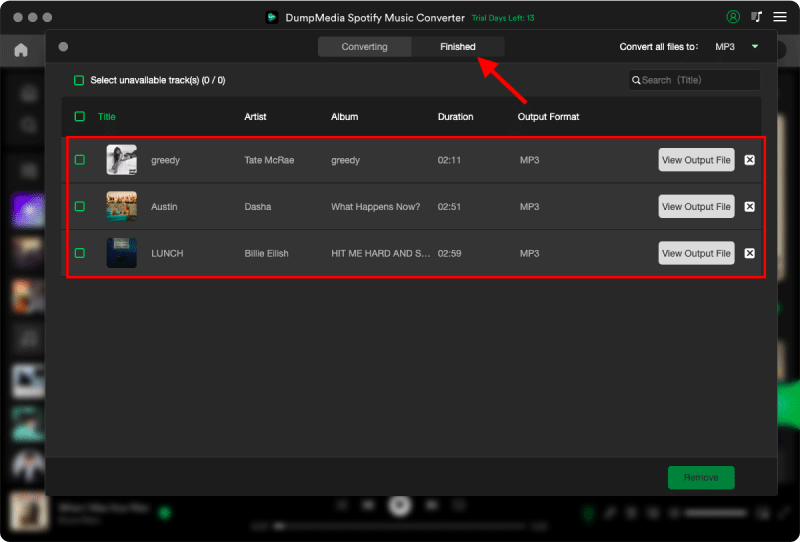Click the Billie Eilish artist name
Viewport: 800px width, 542px height.
266,253
